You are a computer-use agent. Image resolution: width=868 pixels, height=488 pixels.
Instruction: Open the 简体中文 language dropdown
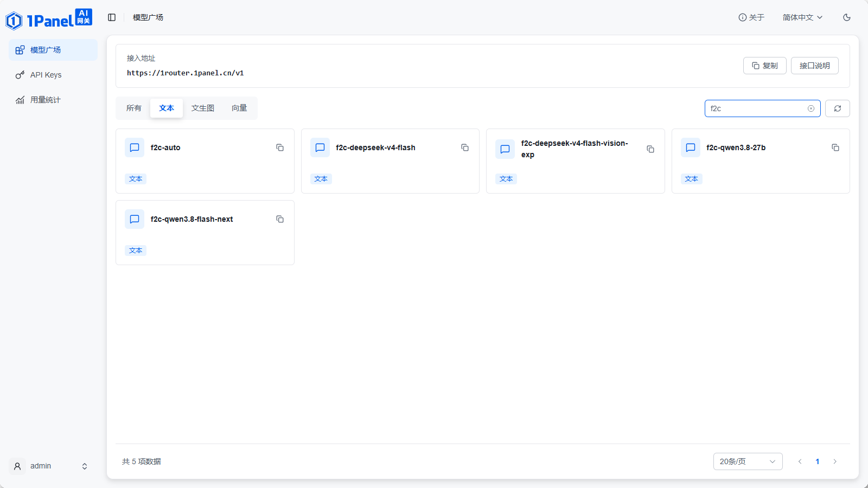[802, 17]
